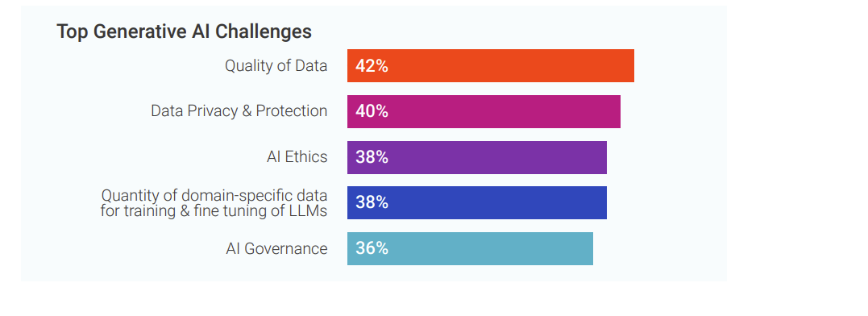Click the dark blue domain-specific data bar

477,202
